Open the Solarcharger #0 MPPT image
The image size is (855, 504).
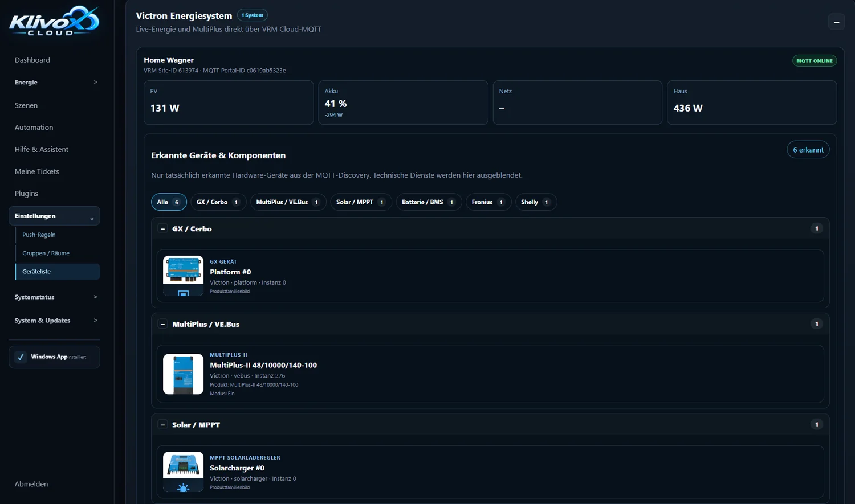tap(183, 472)
